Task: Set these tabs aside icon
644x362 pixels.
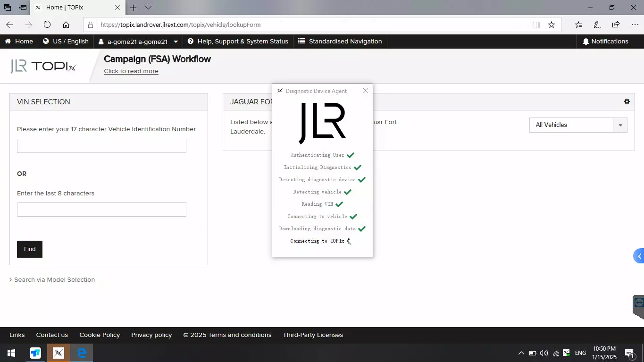Action: [23, 8]
